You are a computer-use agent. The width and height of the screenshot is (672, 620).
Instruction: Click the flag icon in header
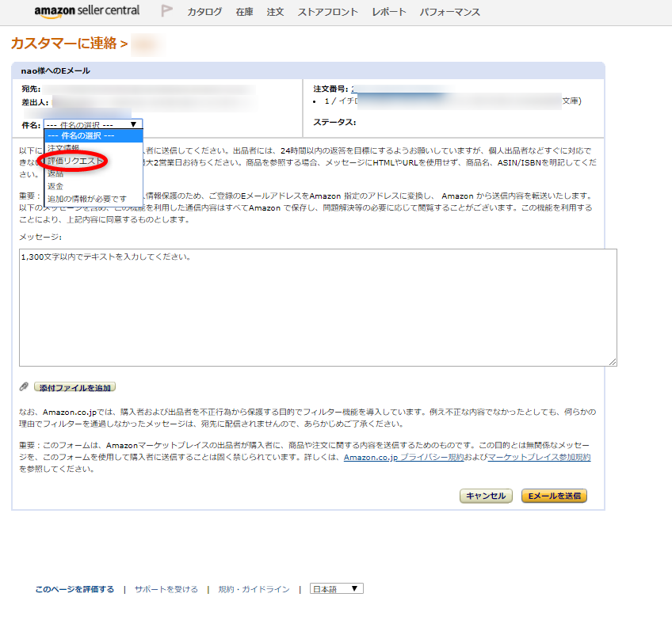pos(166,11)
